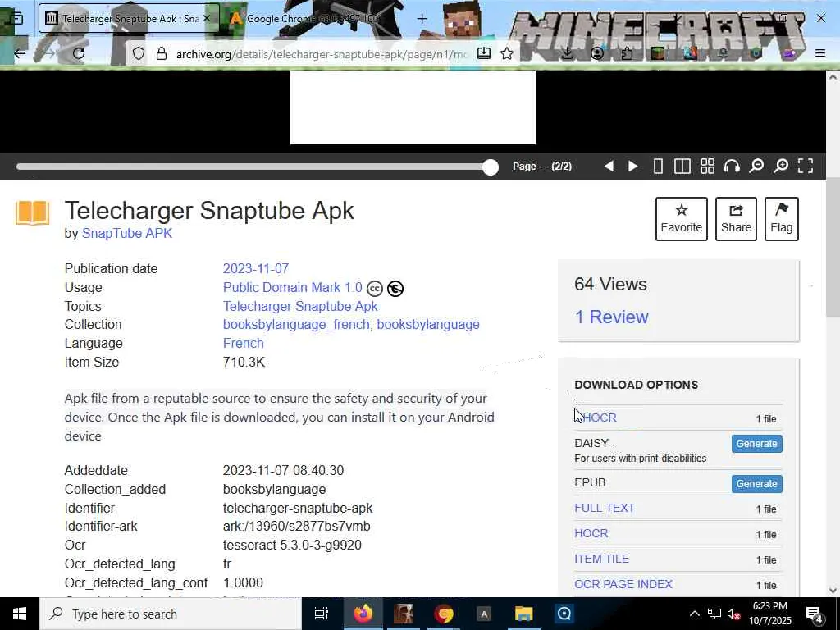Screen dimensions: 840x630
Task: Open a new browser tab
Action: pos(422,19)
